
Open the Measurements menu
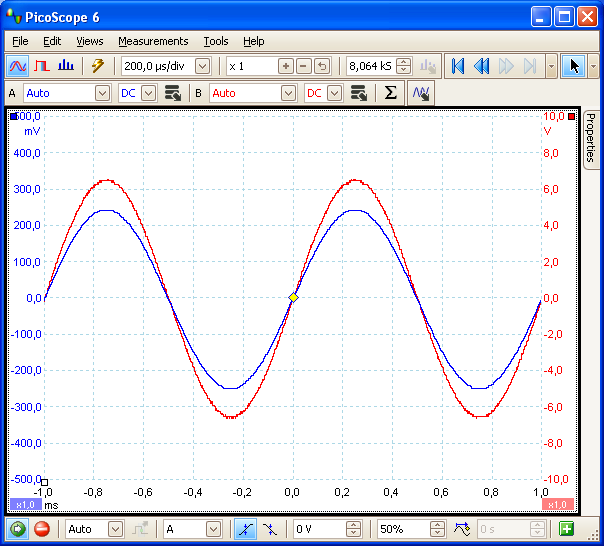153,41
